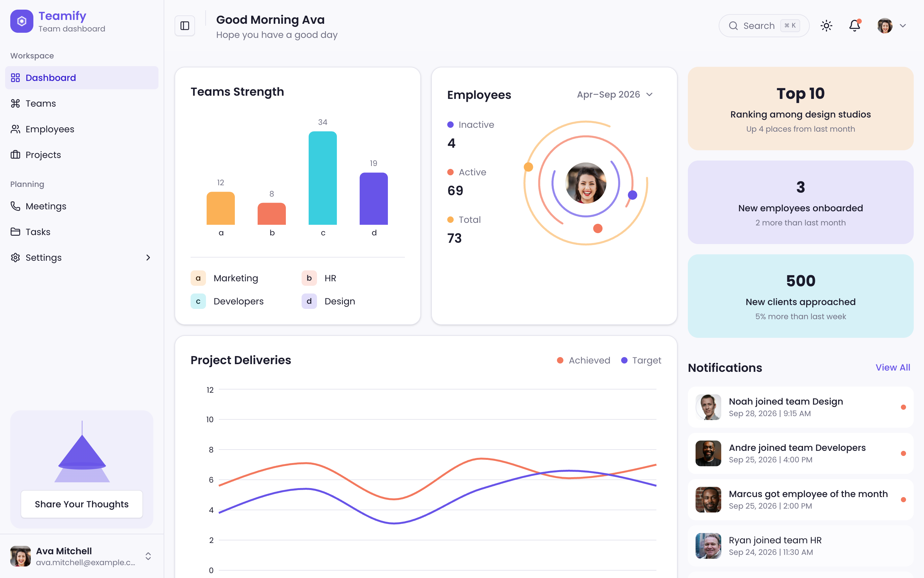
Task: Click the Top 10 ranking card
Action: 801,109
